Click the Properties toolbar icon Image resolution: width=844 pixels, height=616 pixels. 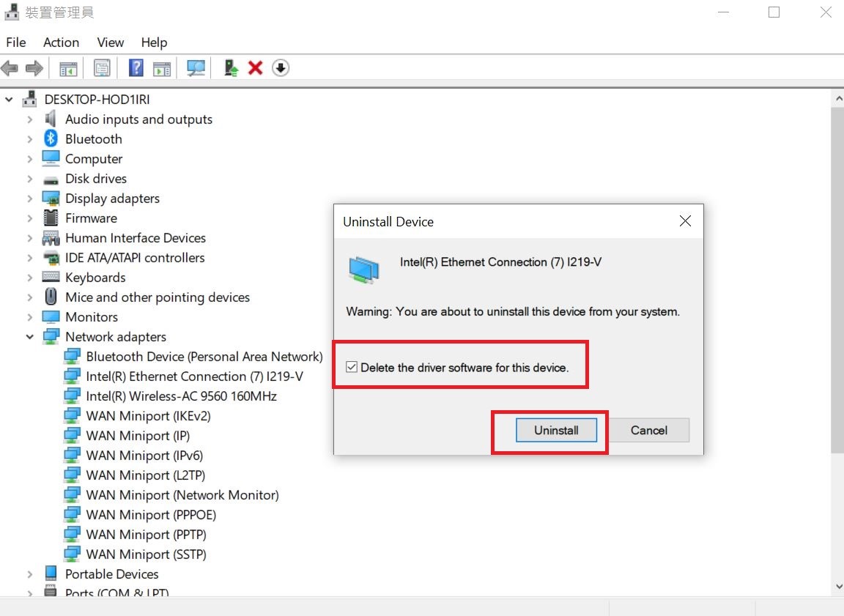point(102,68)
